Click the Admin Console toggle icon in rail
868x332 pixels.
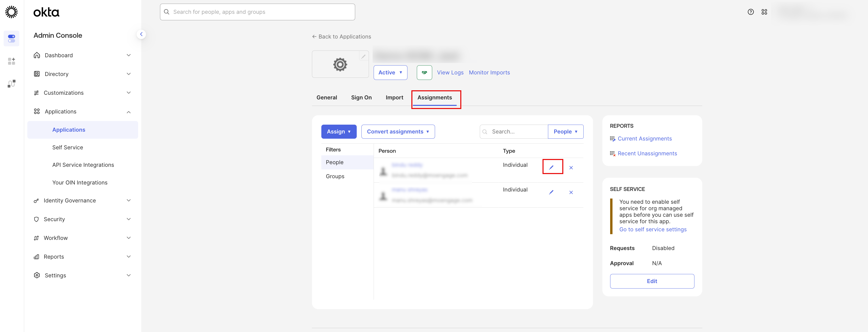coord(11,39)
